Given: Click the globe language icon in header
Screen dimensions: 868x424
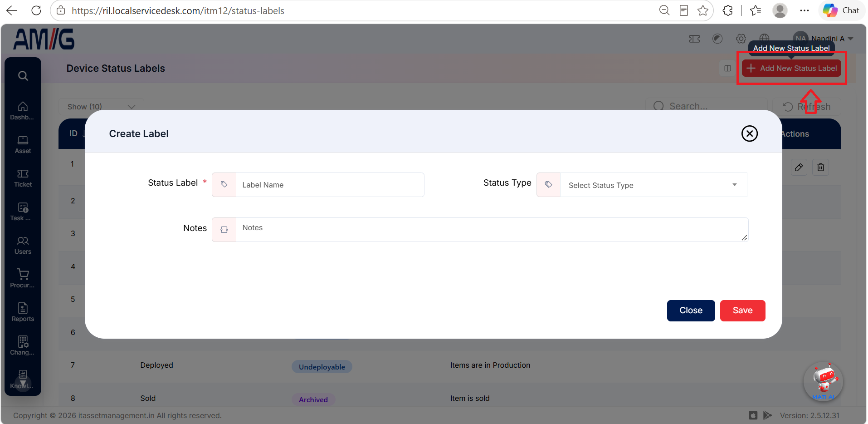Looking at the screenshot, I should click(764, 38).
